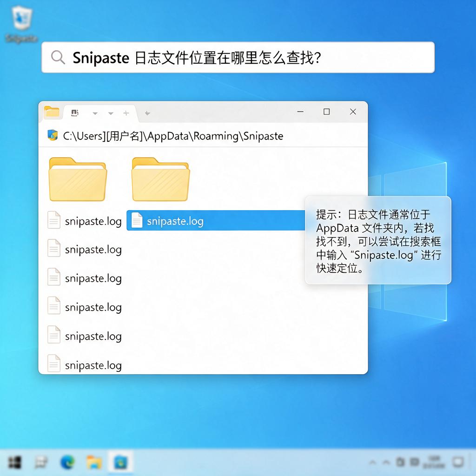Image resolution: width=476 pixels, height=476 pixels.
Task: Click the C:\Users\[用户名]\AppData\Roaming\Snipaste address path
Action: [173, 136]
